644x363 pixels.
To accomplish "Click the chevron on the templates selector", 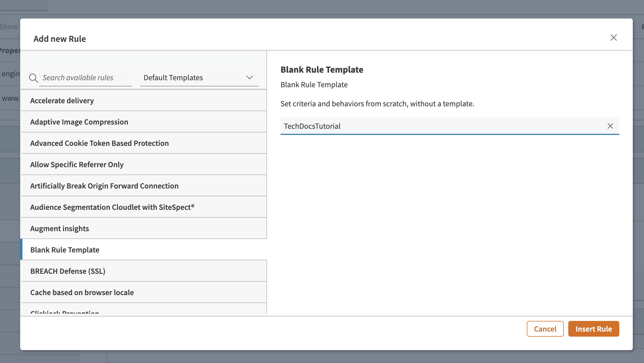I will click(x=249, y=78).
